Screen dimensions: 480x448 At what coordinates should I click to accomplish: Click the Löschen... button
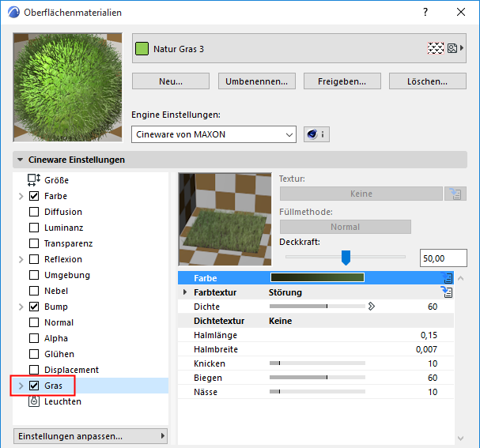427,81
